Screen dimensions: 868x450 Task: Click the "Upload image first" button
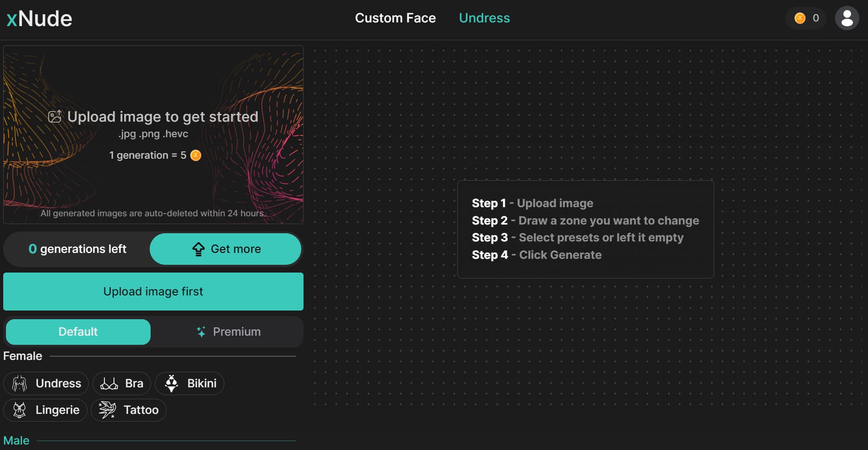click(153, 292)
